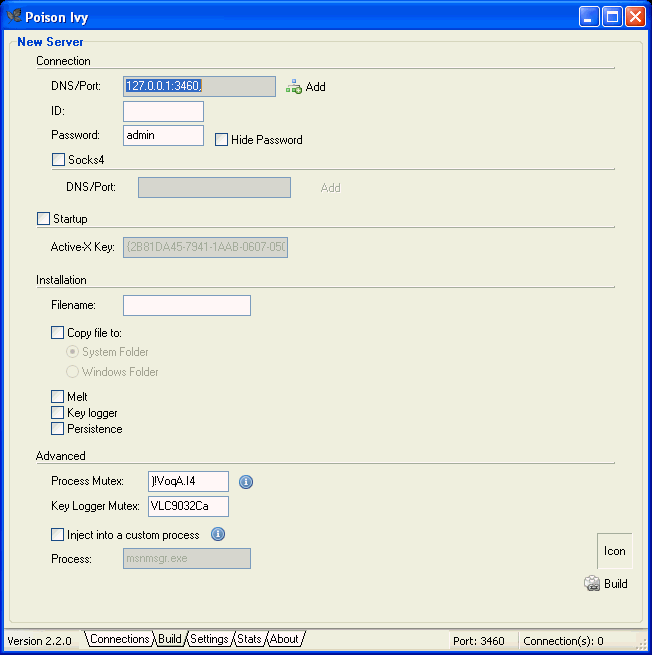
Task: Open the Icon selection box
Action: click(x=614, y=551)
